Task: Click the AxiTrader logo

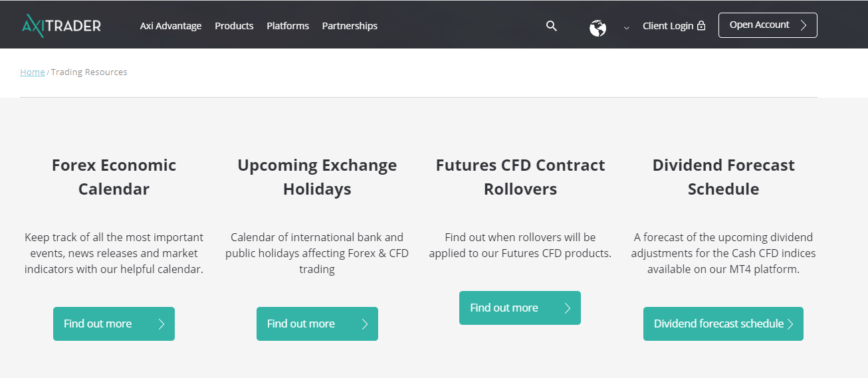Action: click(61, 26)
